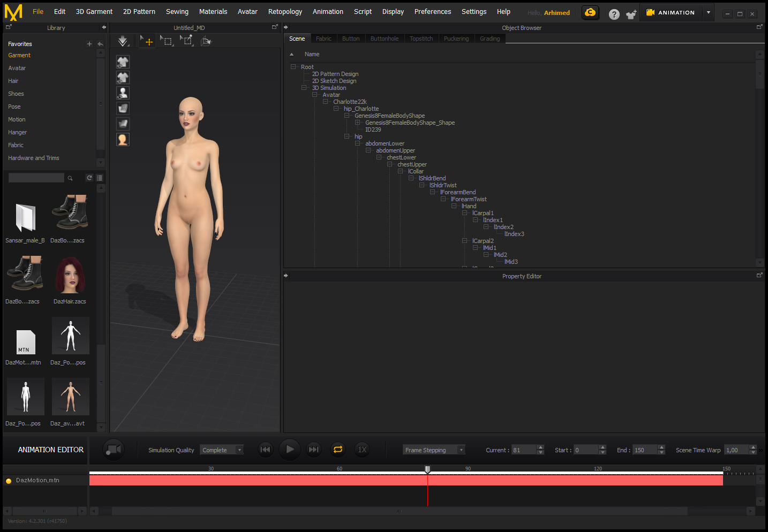The width and height of the screenshot is (768, 532).
Task: Choose the Select Mesh box tool
Action: (167, 41)
